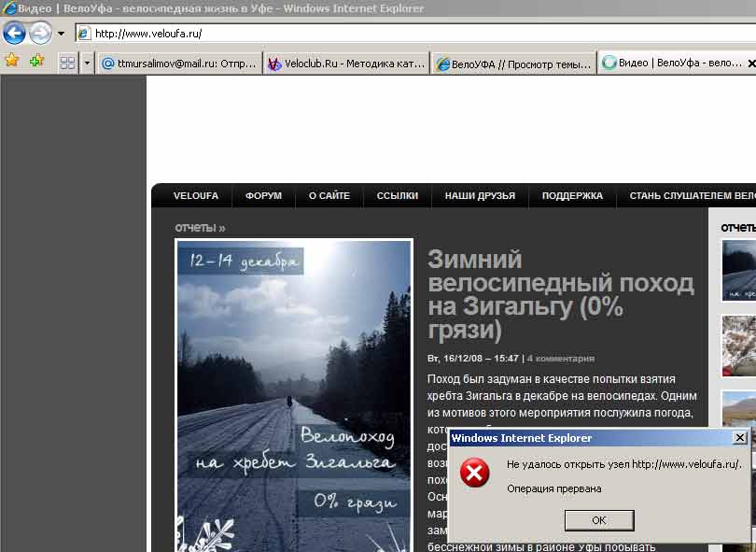Open ПОДДЕРЖКА menu item
The image size is (756, 552).
[x=572, y=196]
